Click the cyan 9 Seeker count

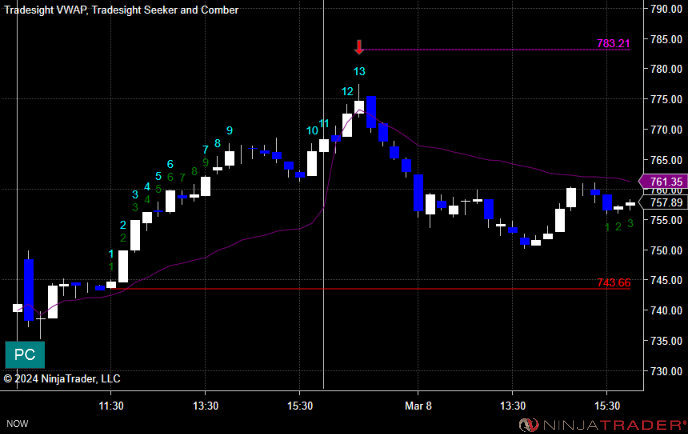point(229,130)
